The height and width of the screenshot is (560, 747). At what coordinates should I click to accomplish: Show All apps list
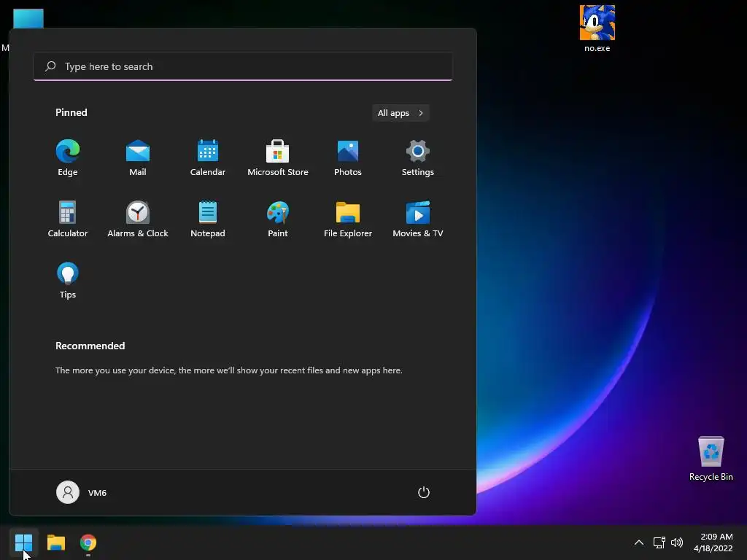pyautogui.click(x=400, y=113)
